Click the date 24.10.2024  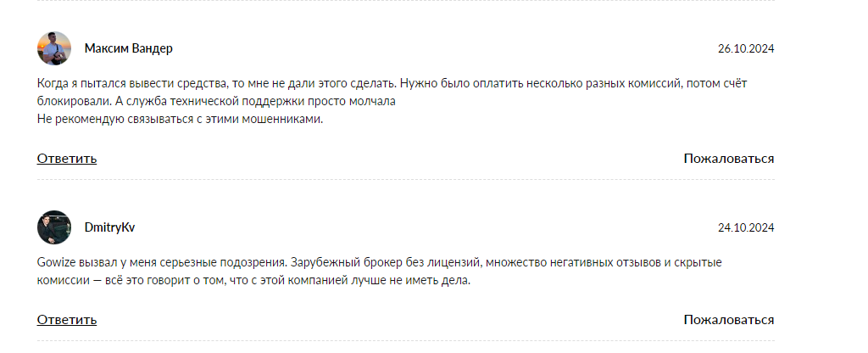(746, 227)
